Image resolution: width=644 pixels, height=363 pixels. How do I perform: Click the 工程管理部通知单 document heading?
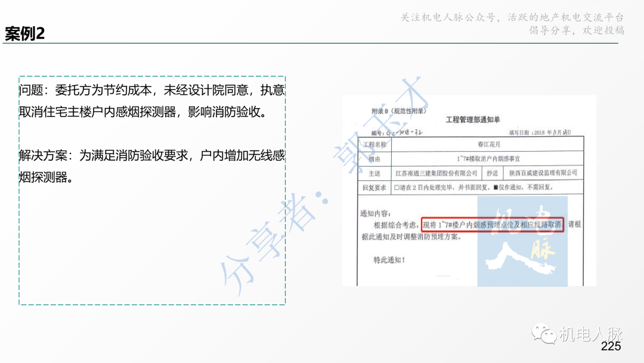(x=474, y=118)
